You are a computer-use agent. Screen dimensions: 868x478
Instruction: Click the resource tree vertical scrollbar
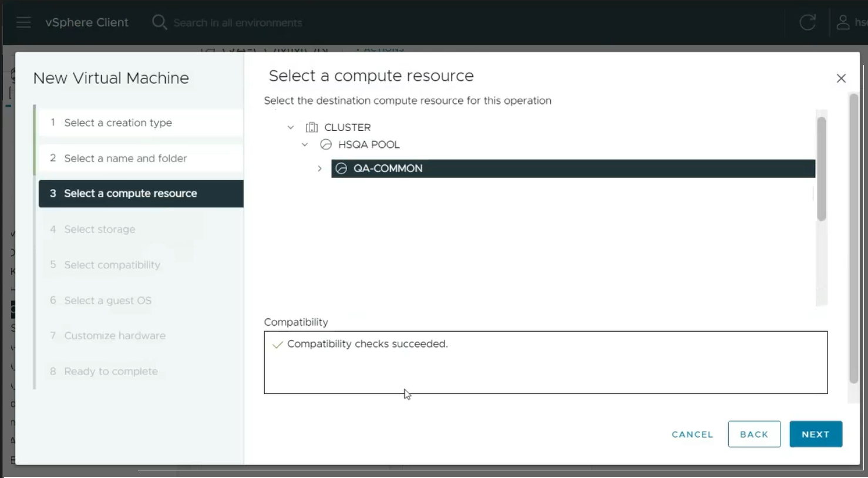(x=822, y=169)
